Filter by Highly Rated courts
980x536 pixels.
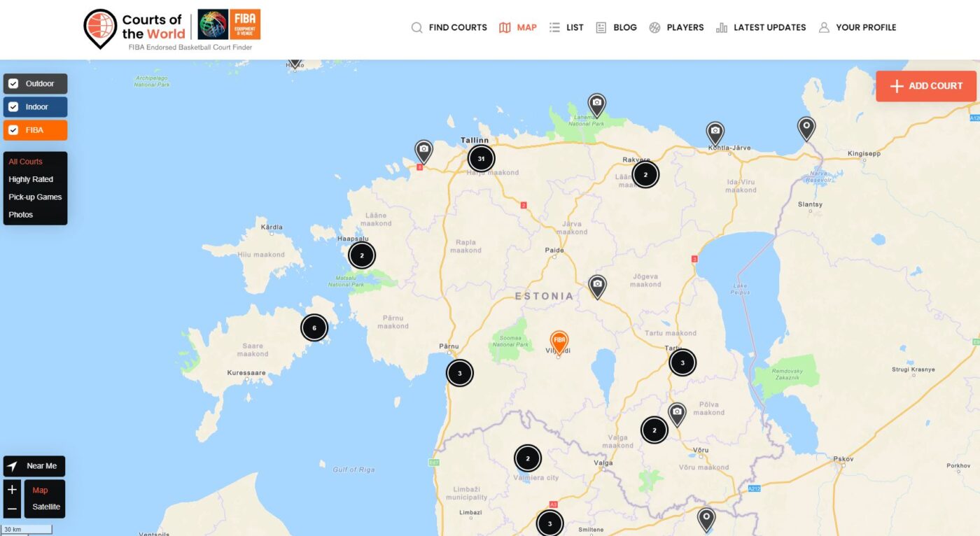pos(31,179)
